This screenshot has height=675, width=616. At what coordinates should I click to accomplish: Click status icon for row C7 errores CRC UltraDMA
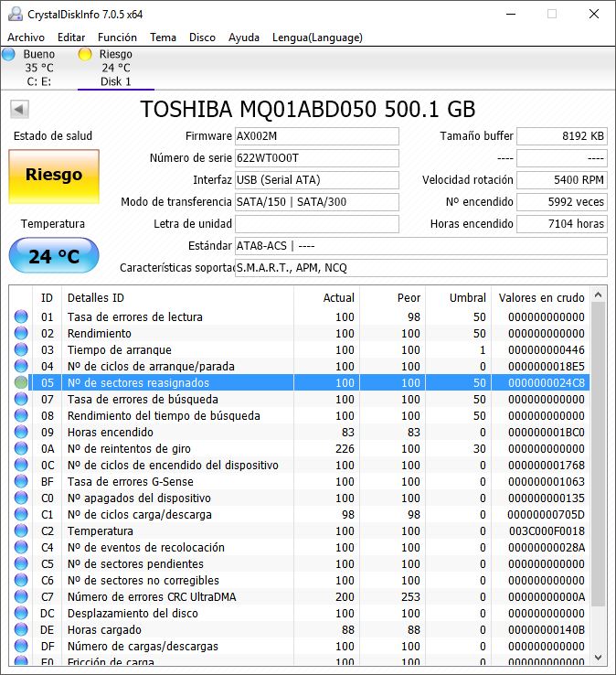[x=21, y=596]
